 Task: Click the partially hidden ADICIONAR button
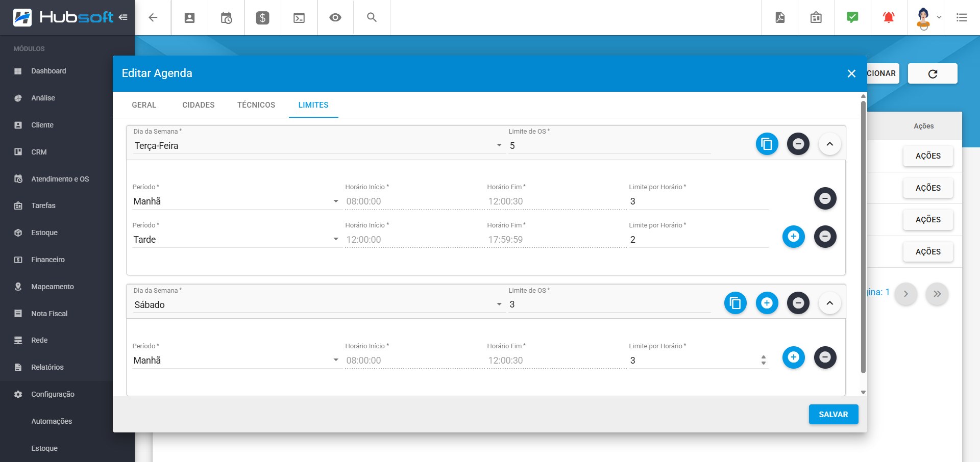tap(883, 73)
